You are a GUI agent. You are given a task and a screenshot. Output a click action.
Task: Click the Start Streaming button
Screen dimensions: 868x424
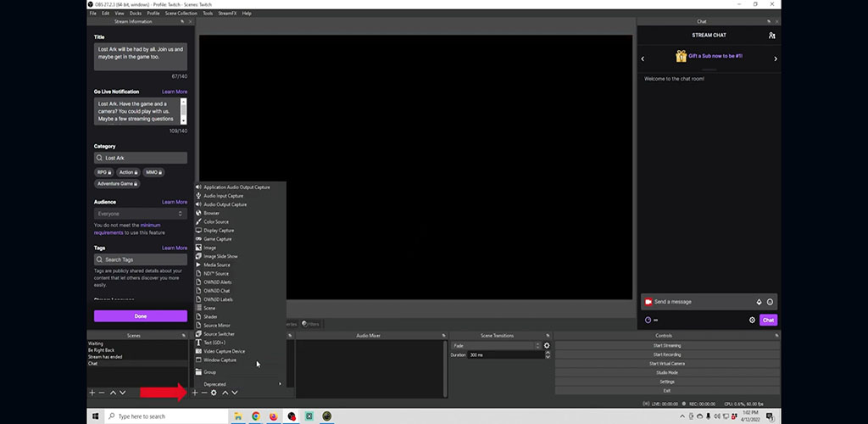click(x=667, y=345)
